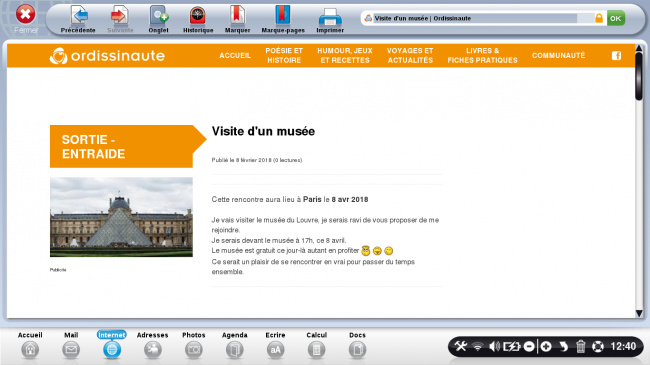Open help lifebuoy icon
Screen dimensions: 650x365
(x=597, y=346)
